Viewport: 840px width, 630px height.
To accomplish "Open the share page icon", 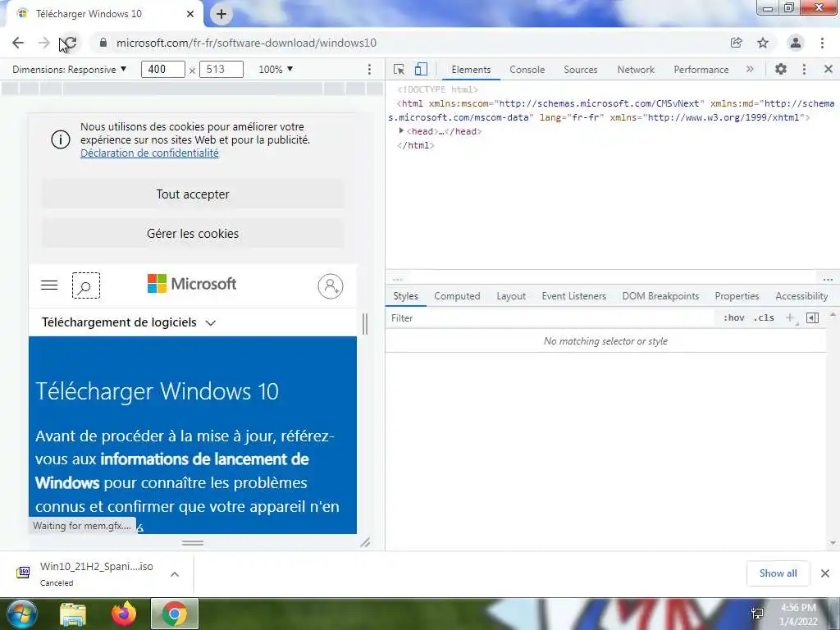I will pos(737,43).
